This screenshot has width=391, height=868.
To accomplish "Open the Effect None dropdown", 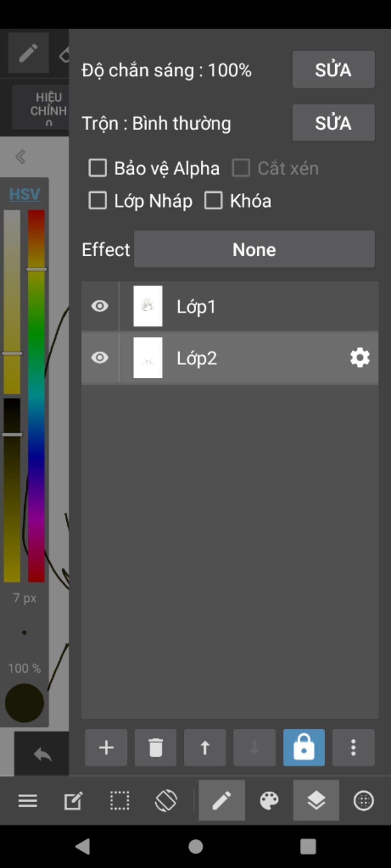I will [x=254, y=250].
